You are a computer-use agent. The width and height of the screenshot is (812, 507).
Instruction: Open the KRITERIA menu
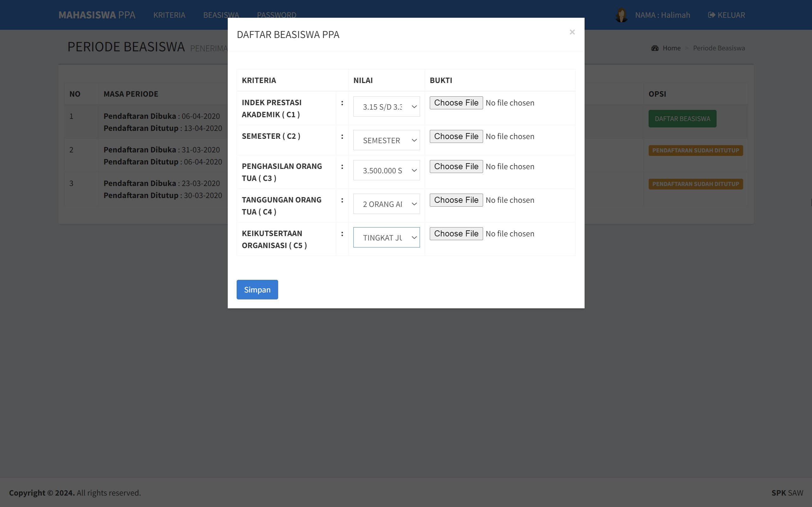point(169,15)
